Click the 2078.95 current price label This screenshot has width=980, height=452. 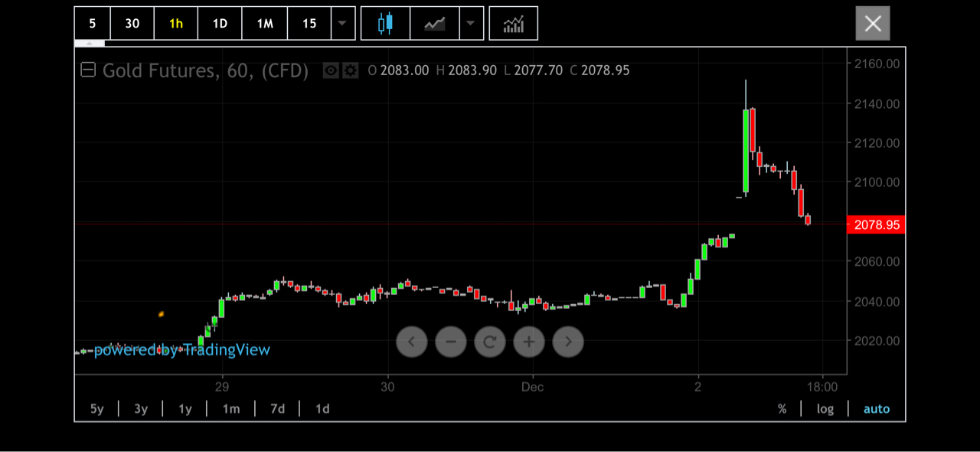[877, 224]
